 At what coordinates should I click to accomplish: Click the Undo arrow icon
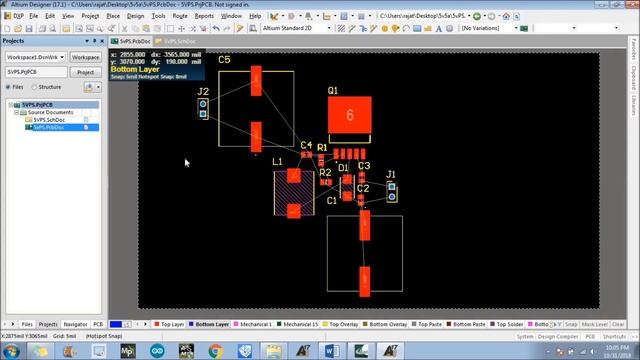point(216,29)
